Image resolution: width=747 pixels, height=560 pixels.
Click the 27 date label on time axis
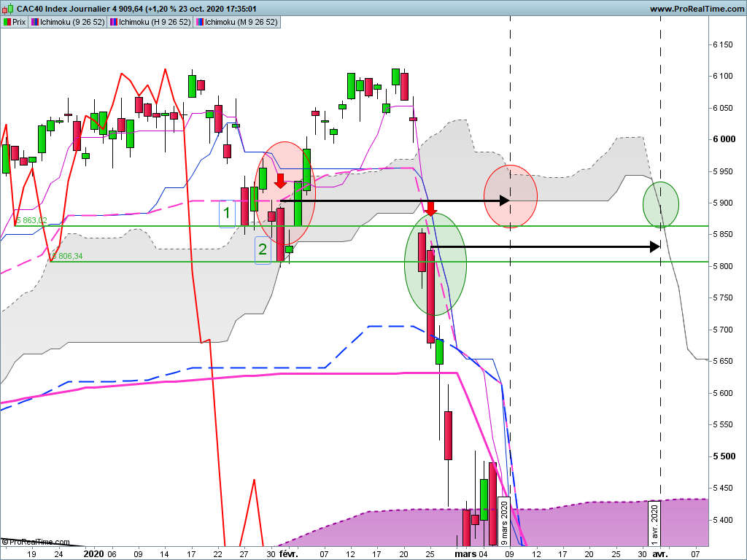pos(244,554)
